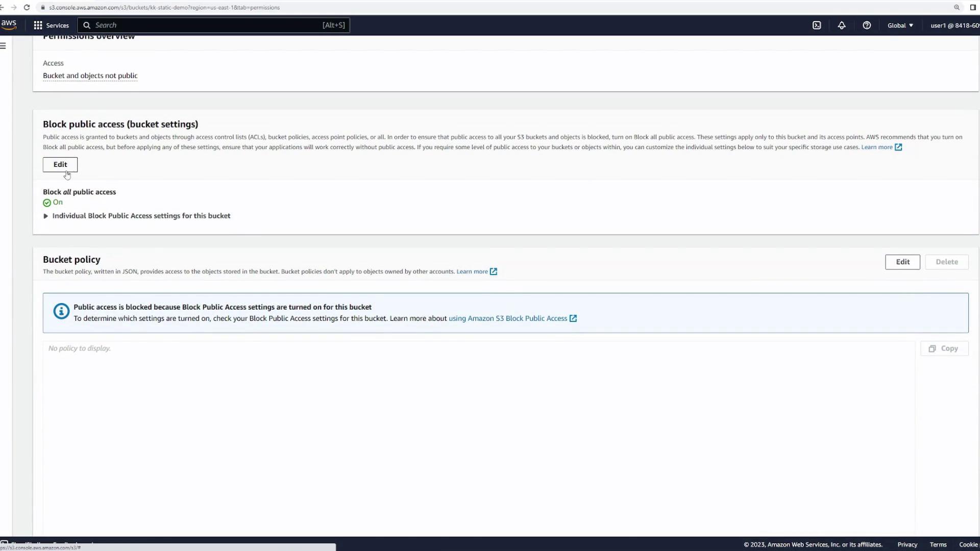Click the browser zoom magnifier icon
This screenshot has width=980, height=551.
pos(957,8)
